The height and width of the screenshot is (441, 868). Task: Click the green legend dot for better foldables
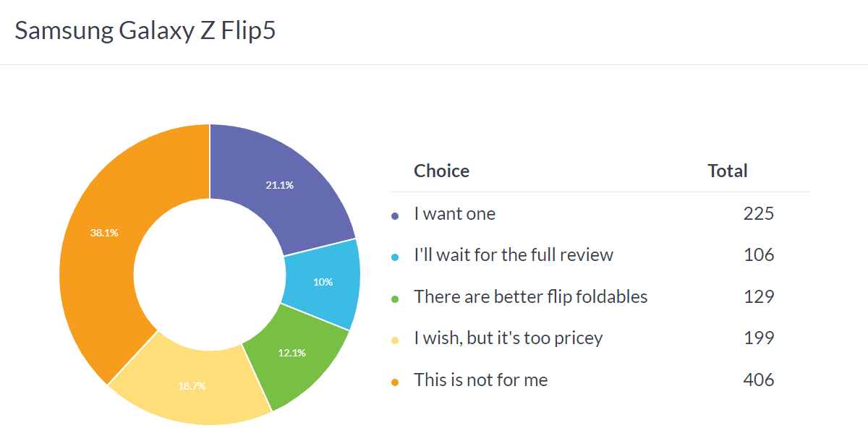395,299
